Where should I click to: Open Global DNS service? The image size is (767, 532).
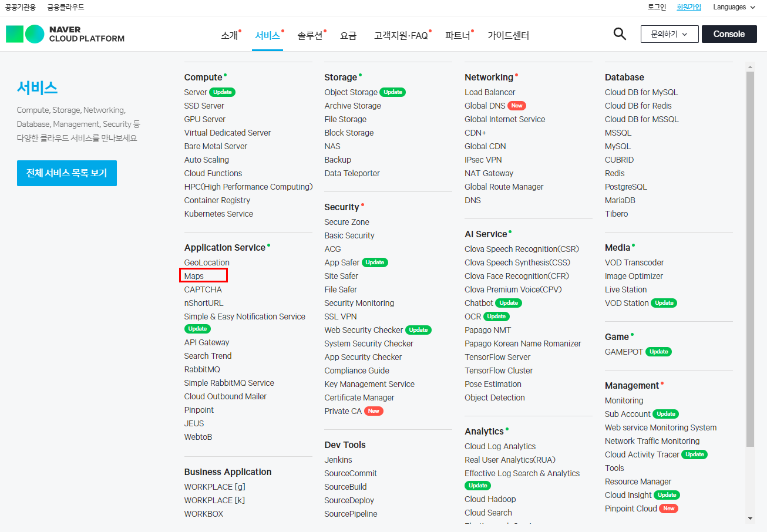click(x=485, y=106)
